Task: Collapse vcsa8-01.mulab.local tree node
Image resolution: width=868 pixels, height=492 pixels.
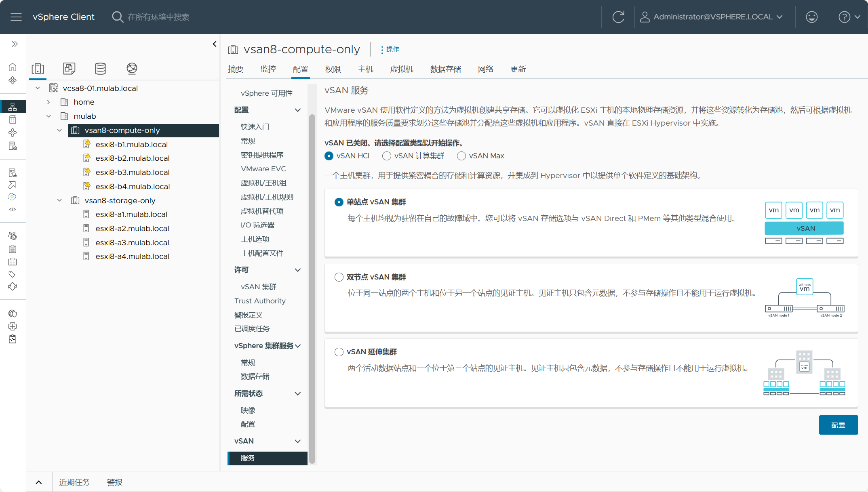Action: coord(38,88)
